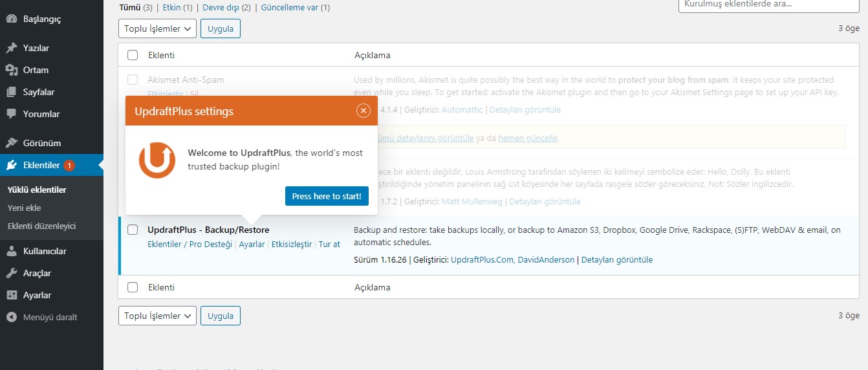Open Ortam menu item
Screen dimensions: 868x370
coord(52,70)
